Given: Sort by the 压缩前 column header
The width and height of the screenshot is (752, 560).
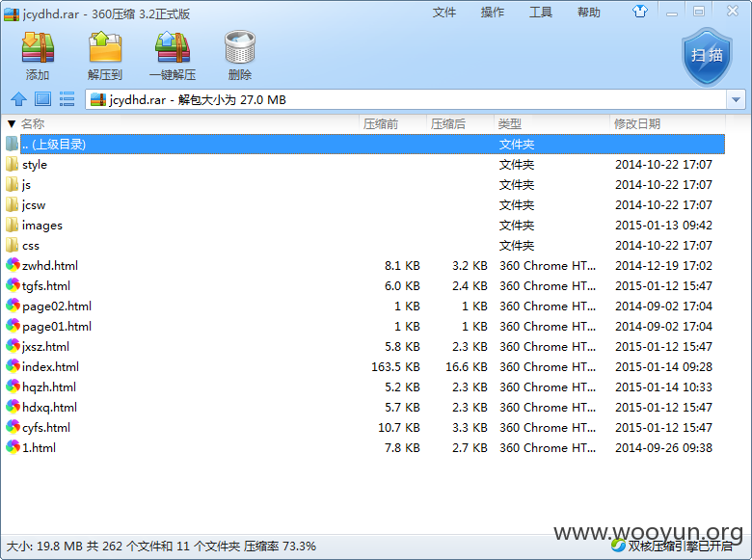Looking at the screenshot, I should point(381,124).
